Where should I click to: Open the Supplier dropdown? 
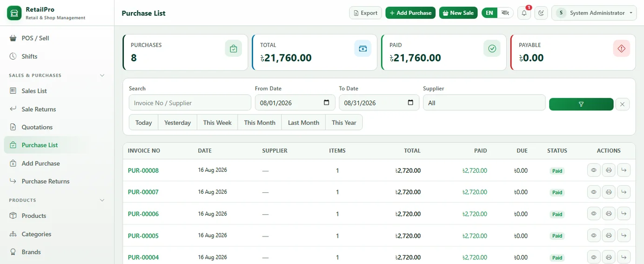[484, 103]
